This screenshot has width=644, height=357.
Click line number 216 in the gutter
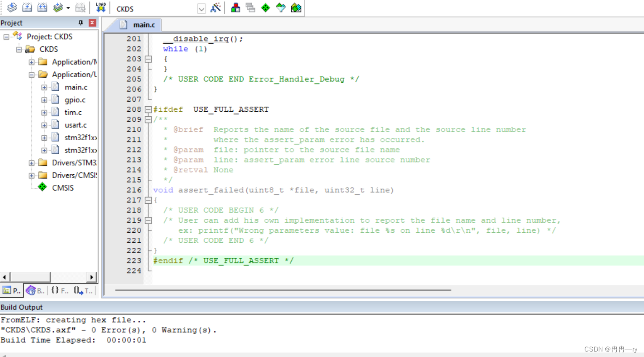134,190
